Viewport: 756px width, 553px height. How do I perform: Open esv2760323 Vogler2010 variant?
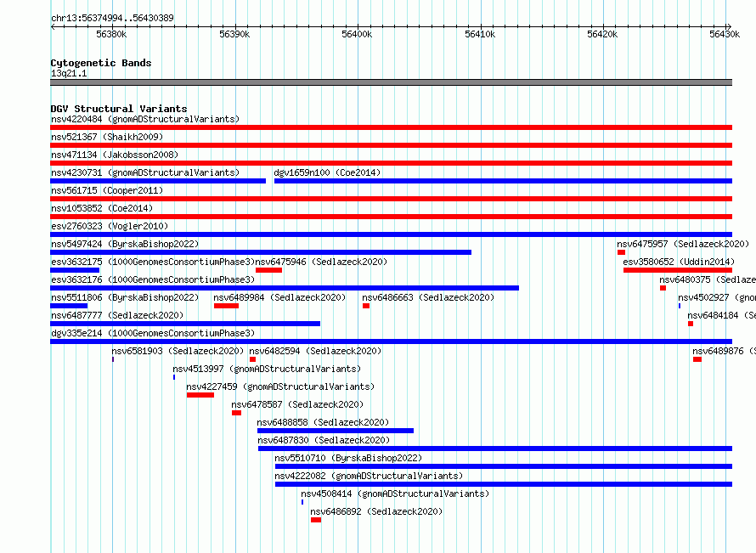pyautogui.click(x=110, y=226)
